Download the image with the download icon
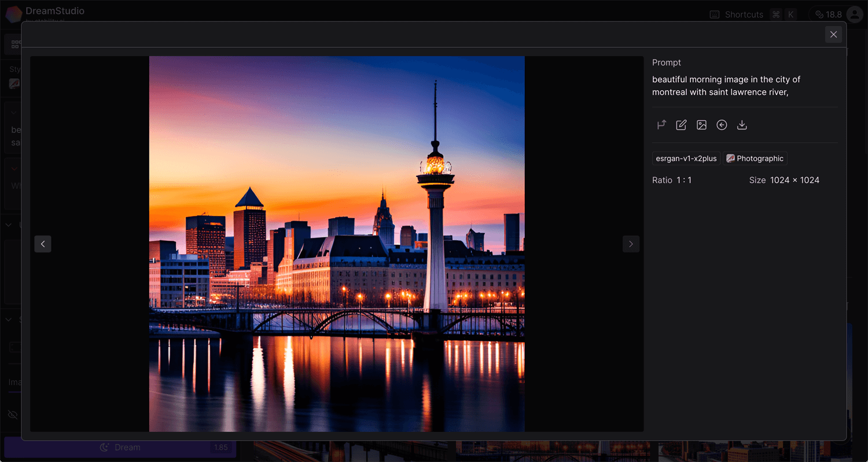 tap(742, 125)
